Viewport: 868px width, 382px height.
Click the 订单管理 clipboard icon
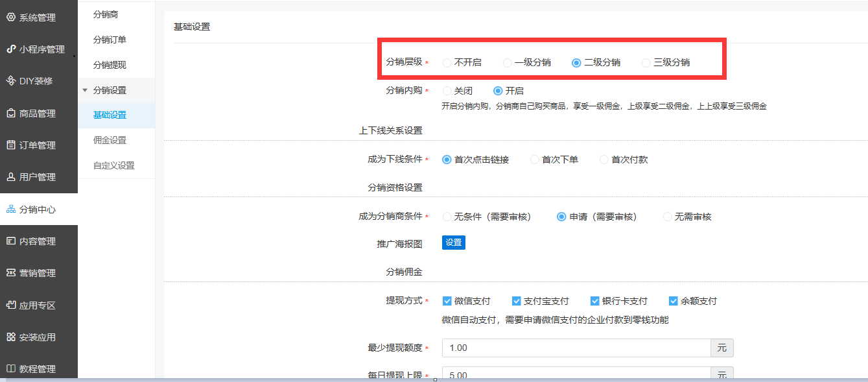10,145
